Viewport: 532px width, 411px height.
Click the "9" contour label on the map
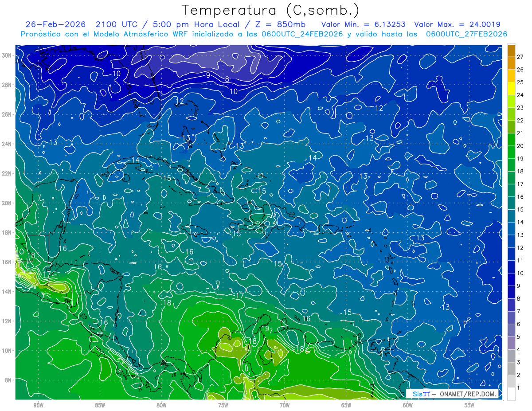(x=208, y=75)
